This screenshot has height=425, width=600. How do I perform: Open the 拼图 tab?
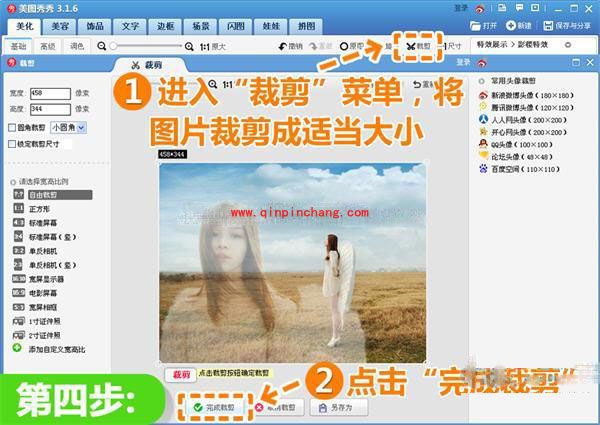(x=306, y=26)
